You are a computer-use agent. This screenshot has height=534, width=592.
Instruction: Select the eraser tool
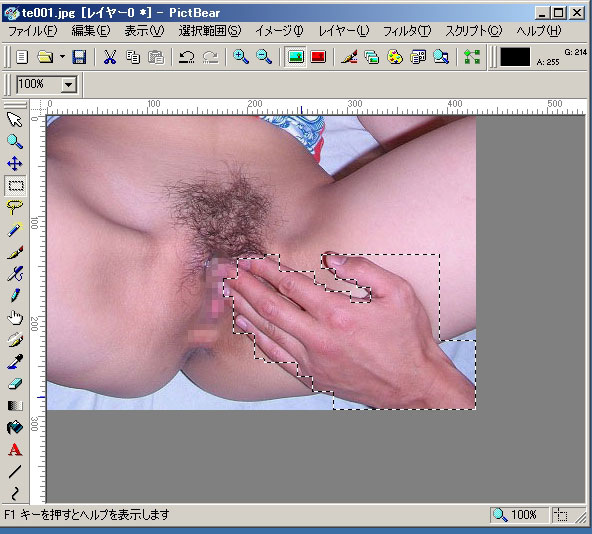coord(15,384)
